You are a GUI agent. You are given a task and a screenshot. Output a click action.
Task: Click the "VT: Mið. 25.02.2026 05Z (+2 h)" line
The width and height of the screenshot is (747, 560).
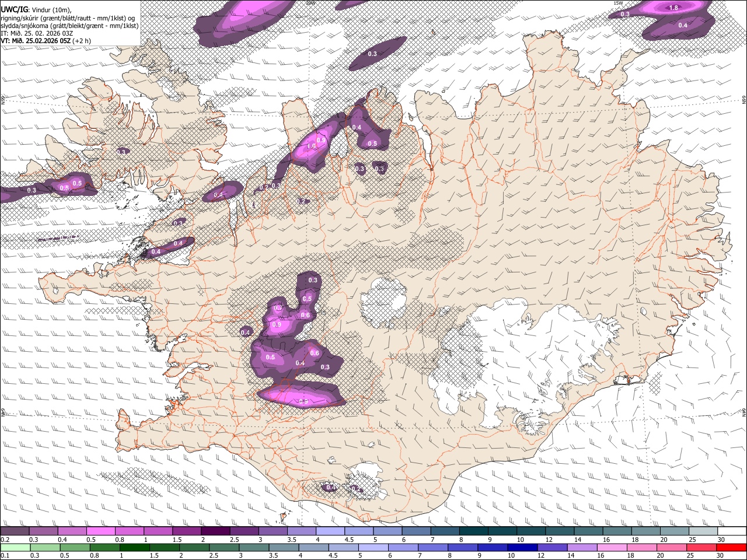tap(46, 41)
